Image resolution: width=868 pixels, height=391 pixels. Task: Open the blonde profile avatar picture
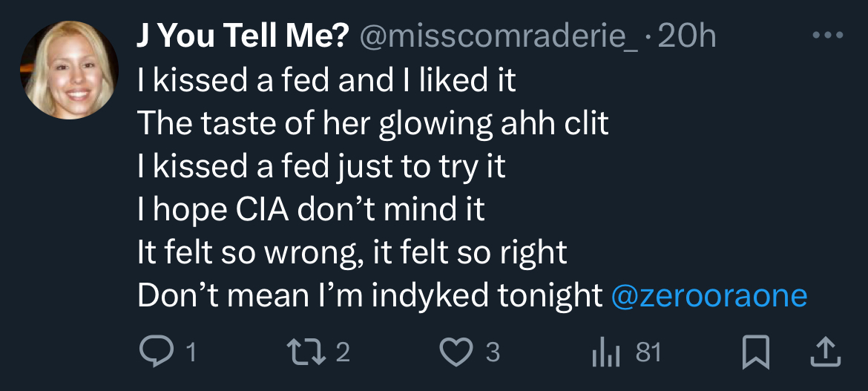pos(69,70)
